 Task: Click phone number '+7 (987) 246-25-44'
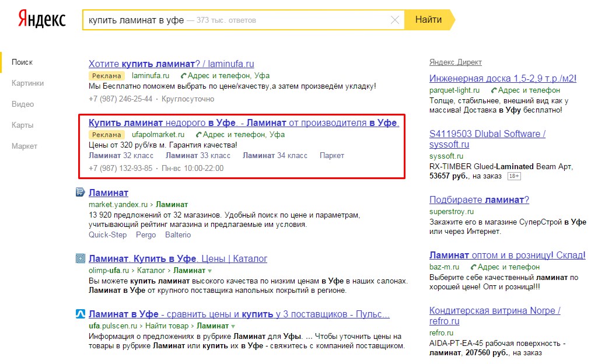click(121, 99)
